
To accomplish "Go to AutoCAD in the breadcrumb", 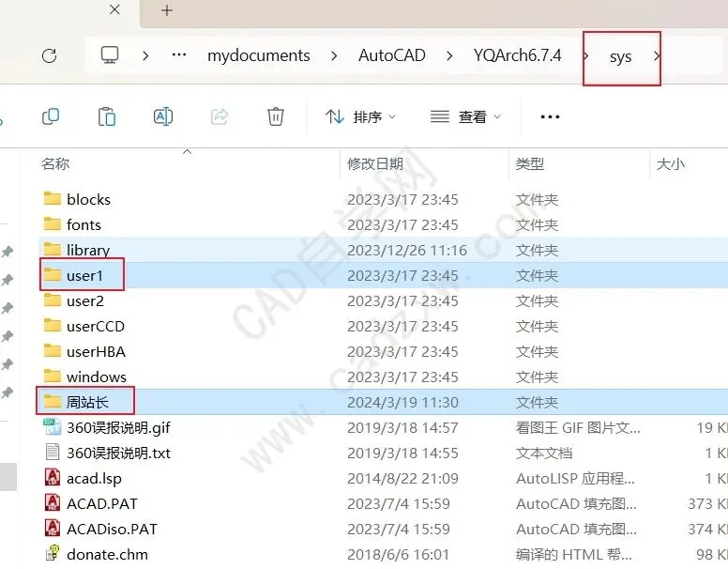I will pyautogui.click(x=392, y=55).
